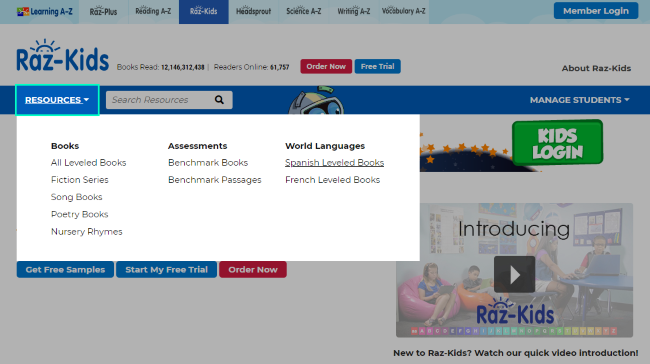Click the header Free Trial button
This screenshot has height=364, width=650.
point(377,66)
